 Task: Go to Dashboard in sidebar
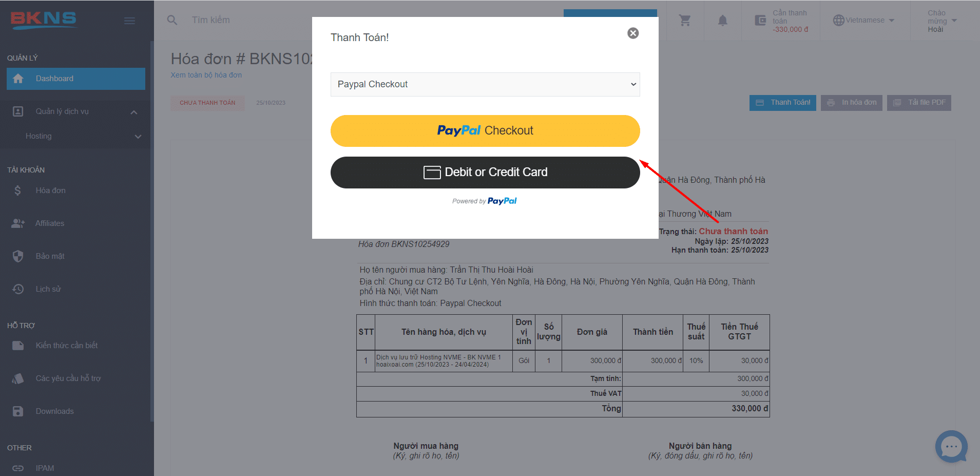[x=76, y=79]
